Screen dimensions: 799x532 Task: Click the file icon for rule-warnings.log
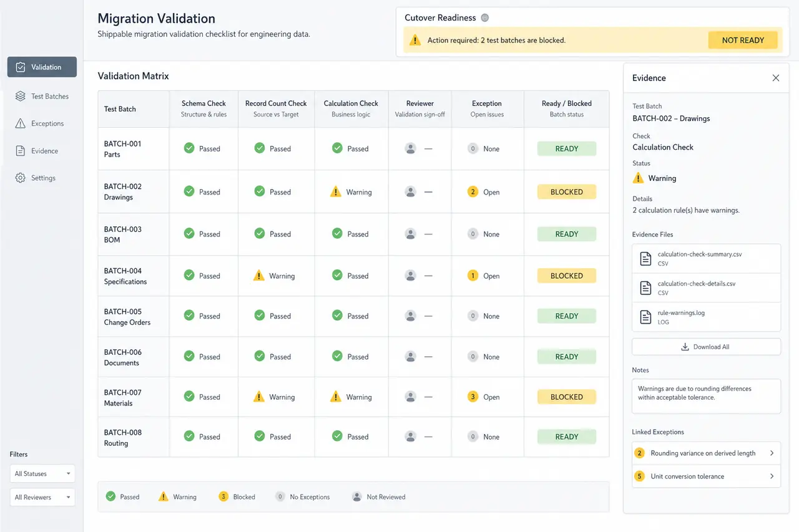[645, 317]
